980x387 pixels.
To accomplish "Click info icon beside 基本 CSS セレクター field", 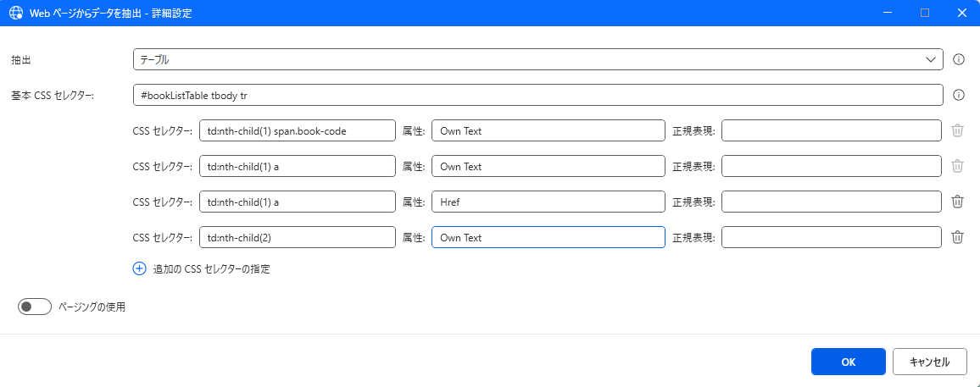I will (960, 95).
